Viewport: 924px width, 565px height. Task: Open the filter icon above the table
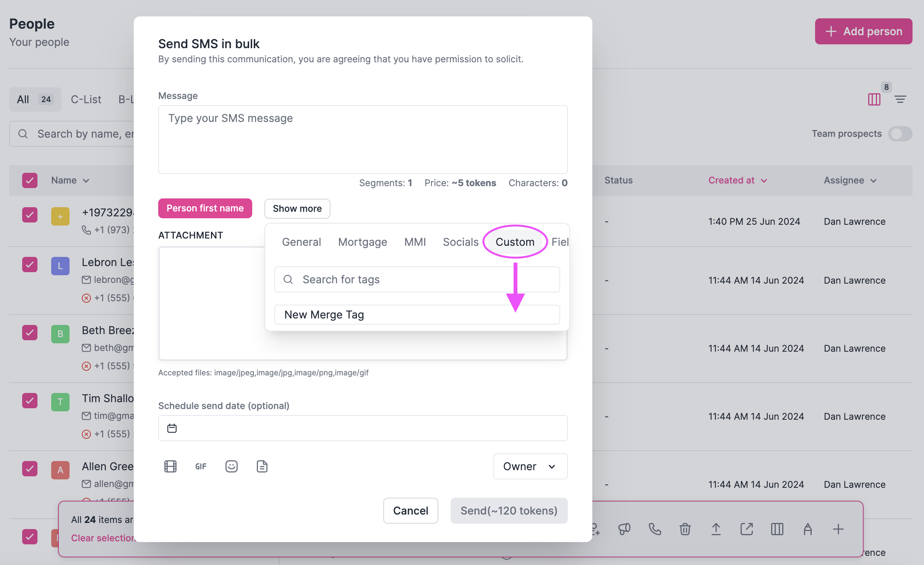(x=900, y=99)
